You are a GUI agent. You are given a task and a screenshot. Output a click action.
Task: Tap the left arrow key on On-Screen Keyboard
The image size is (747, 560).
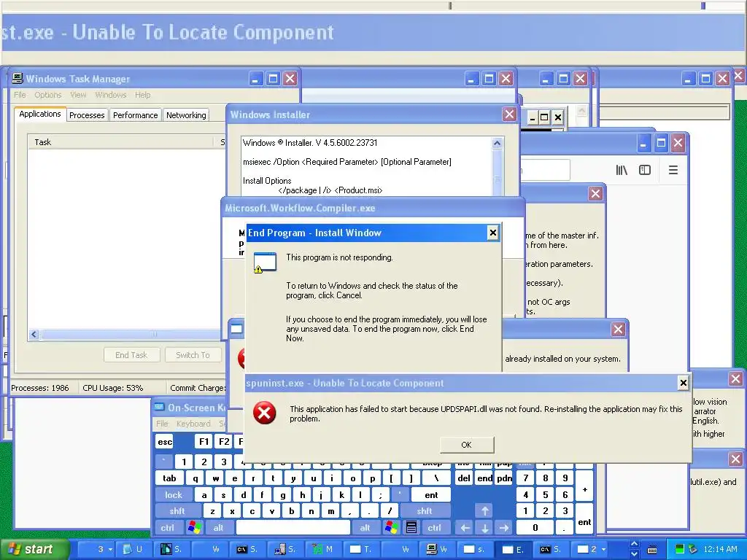[465, 528]
